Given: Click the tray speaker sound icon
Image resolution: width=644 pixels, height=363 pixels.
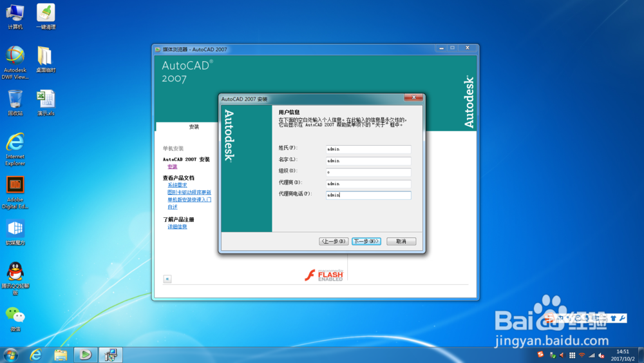Looking at the screenshot, I should click(562, 355).
